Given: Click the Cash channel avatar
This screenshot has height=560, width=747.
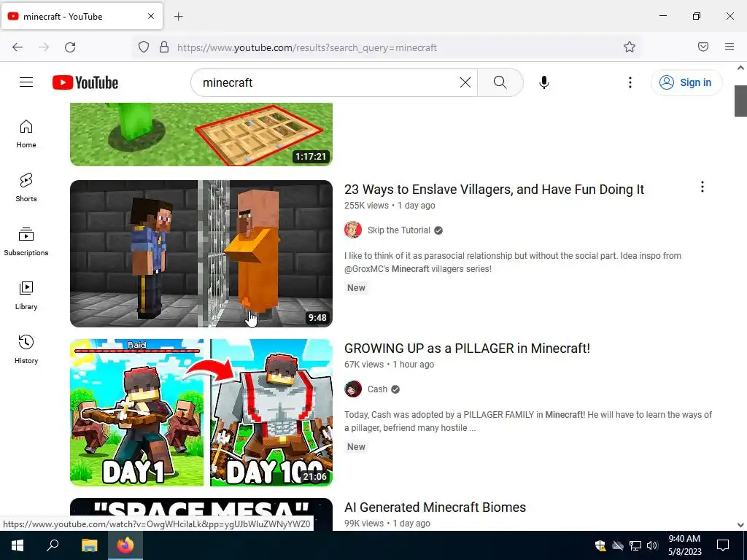Looking at the screenshot, I should (x=353, y=389).
